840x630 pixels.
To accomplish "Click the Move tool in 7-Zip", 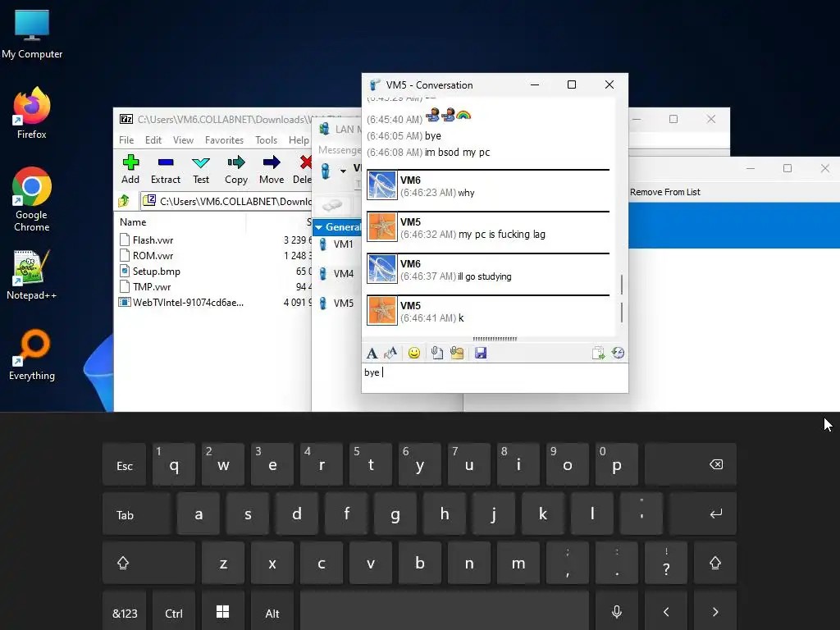I will click(x=272, y=169).
